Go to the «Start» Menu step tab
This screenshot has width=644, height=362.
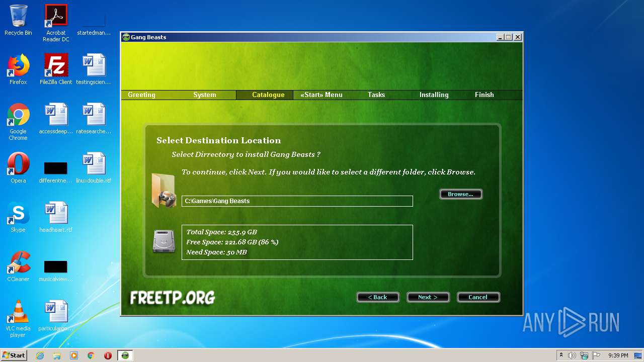tap(321, 95)
